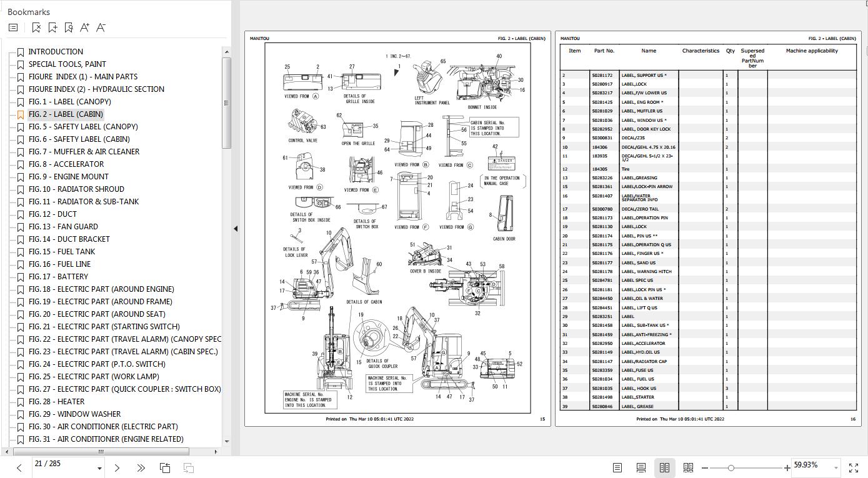Toggle two-page continuous facing view

click(688, 467)
